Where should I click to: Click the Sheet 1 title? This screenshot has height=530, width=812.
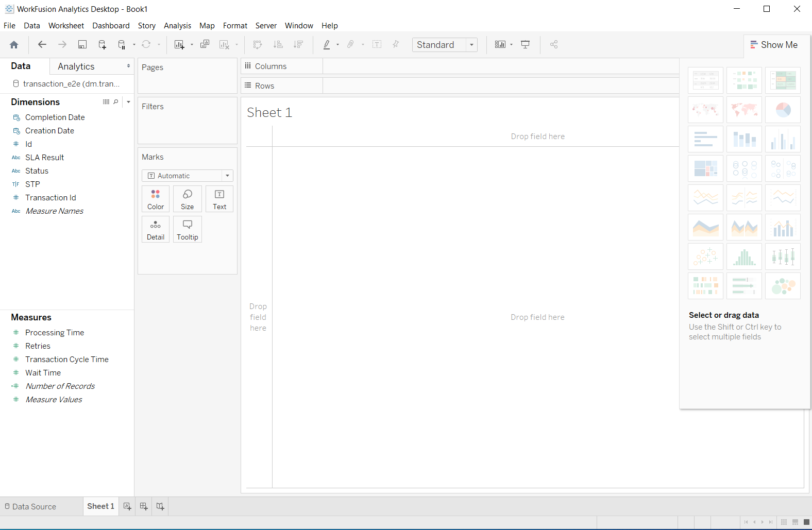click(269, 113)
